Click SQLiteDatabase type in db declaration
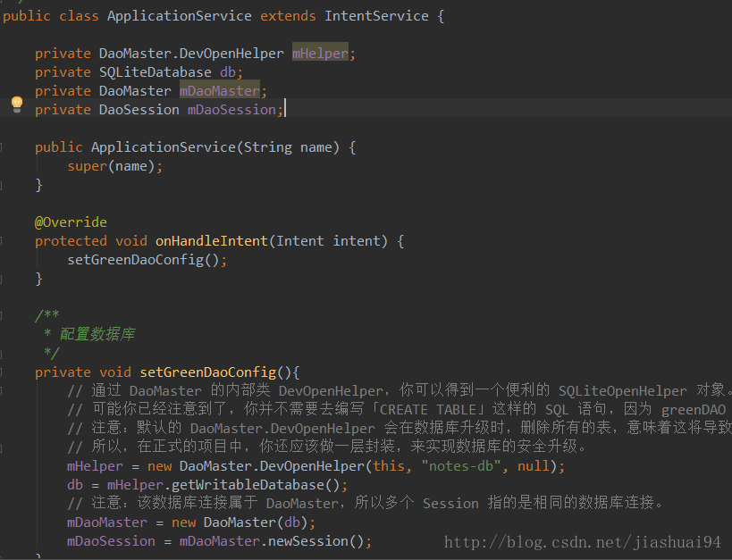732x560 pixels. pyautogui.click(x=155, y=72)
